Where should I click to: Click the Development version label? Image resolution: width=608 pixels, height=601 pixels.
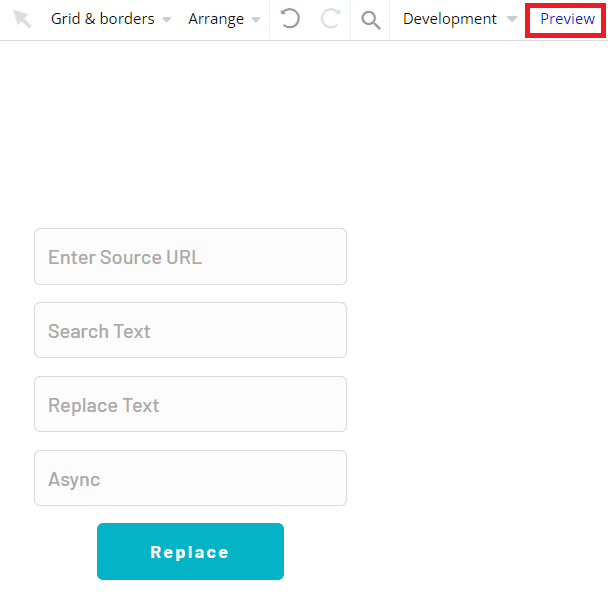tap(450, 19)
